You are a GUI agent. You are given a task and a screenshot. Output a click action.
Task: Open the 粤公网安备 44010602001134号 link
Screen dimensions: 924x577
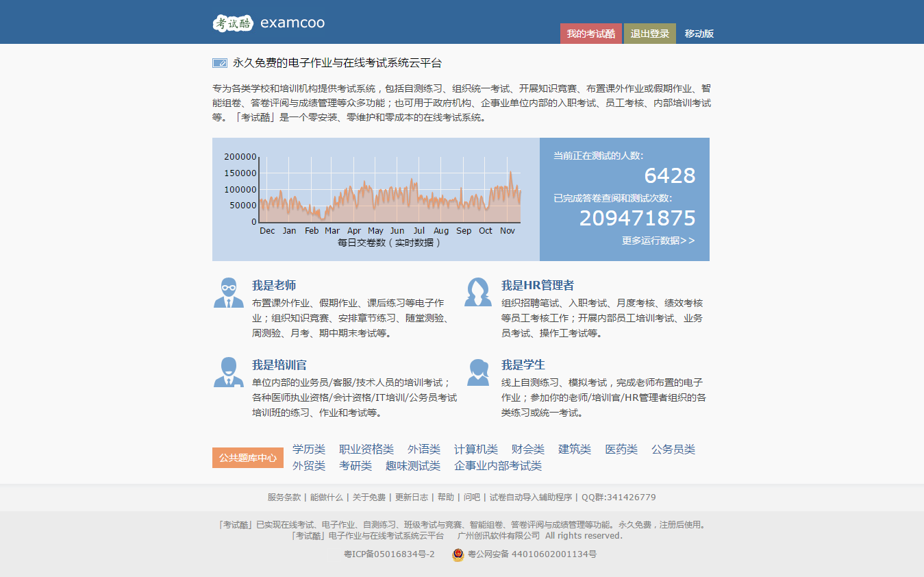point(532,554)
